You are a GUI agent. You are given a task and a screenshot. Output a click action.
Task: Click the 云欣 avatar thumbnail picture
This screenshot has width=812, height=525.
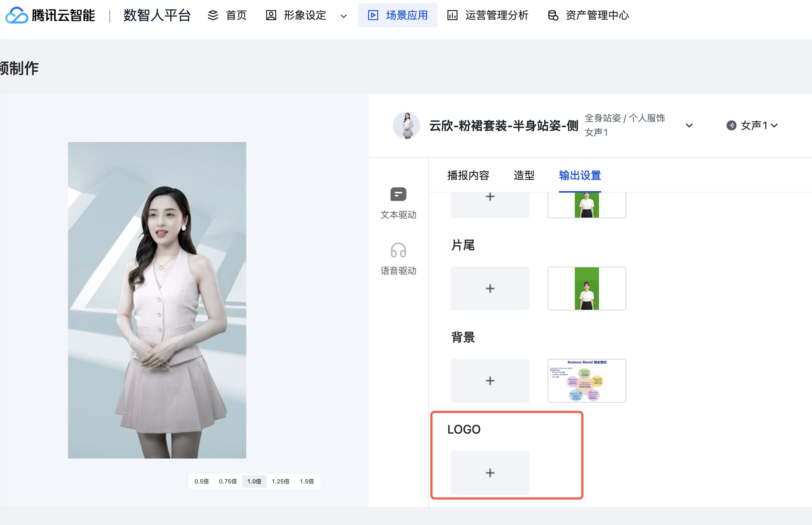pos(406,125)
